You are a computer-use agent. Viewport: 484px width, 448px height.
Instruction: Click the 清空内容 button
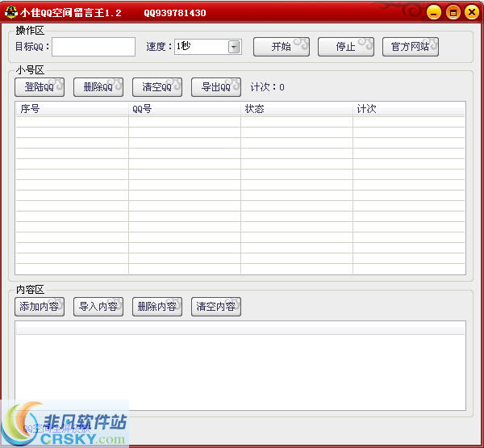pyautogui.click(x=216, y=307)
